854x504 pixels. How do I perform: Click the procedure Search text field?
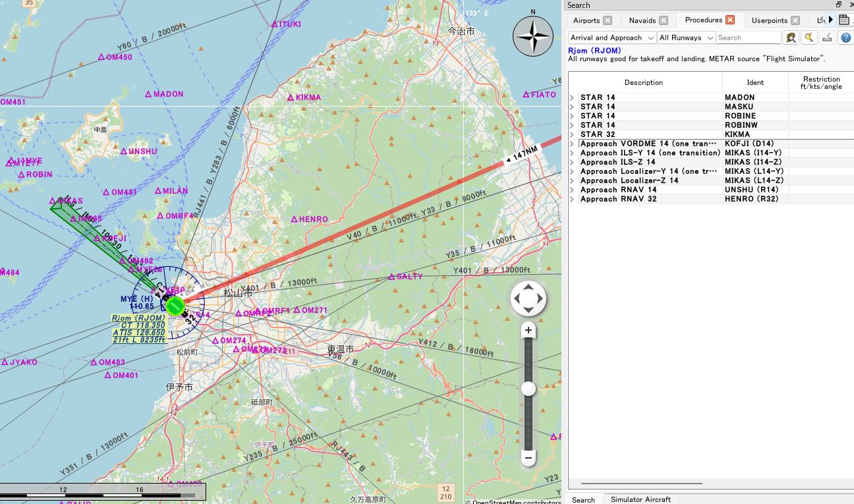pos(748,38)
